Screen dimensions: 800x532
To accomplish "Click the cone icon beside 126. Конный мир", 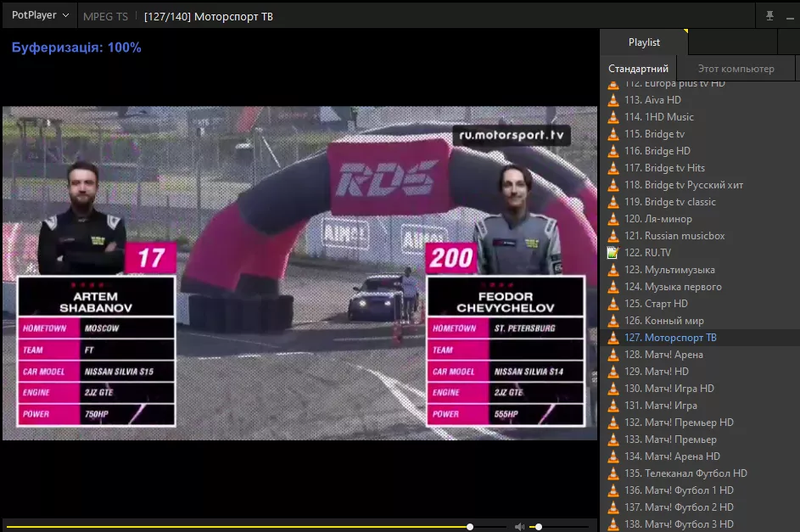I will click(x=613, y=321).
